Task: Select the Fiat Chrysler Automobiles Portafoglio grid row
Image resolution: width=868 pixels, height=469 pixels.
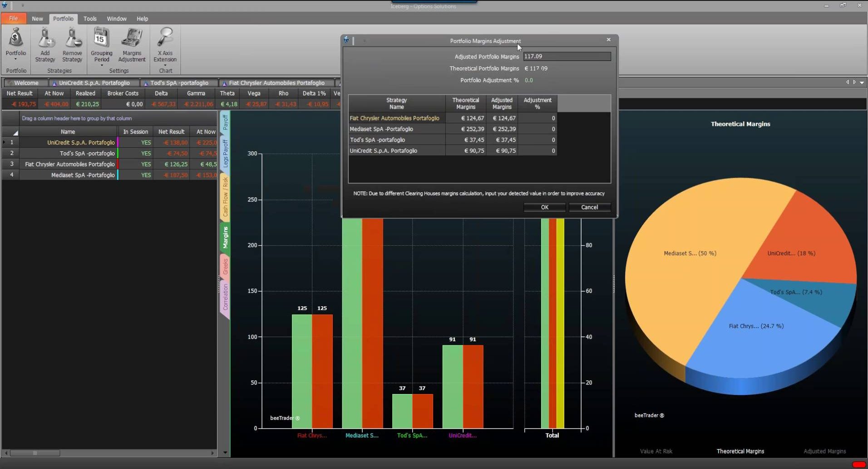Action: coord(109,164)
